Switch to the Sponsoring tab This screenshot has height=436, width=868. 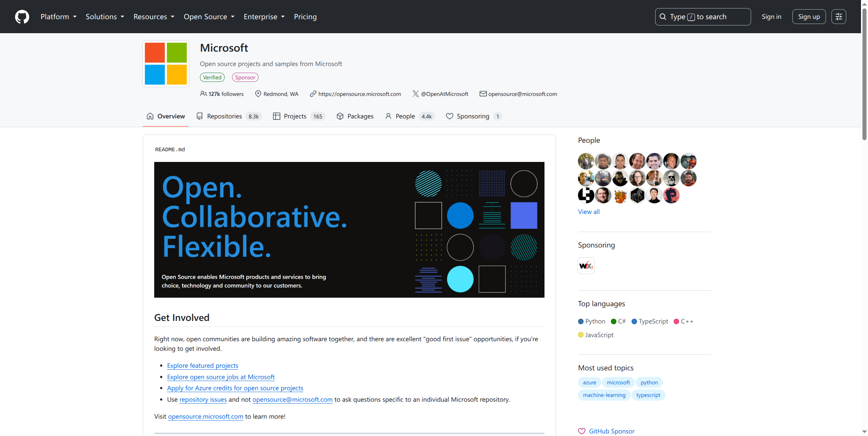(474, 116)
